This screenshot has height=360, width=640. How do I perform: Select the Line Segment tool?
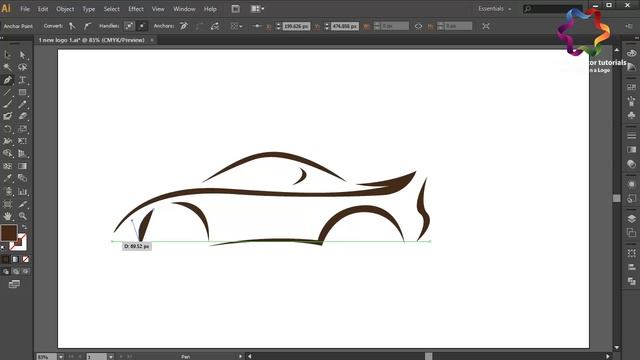[x=7, y=92]
